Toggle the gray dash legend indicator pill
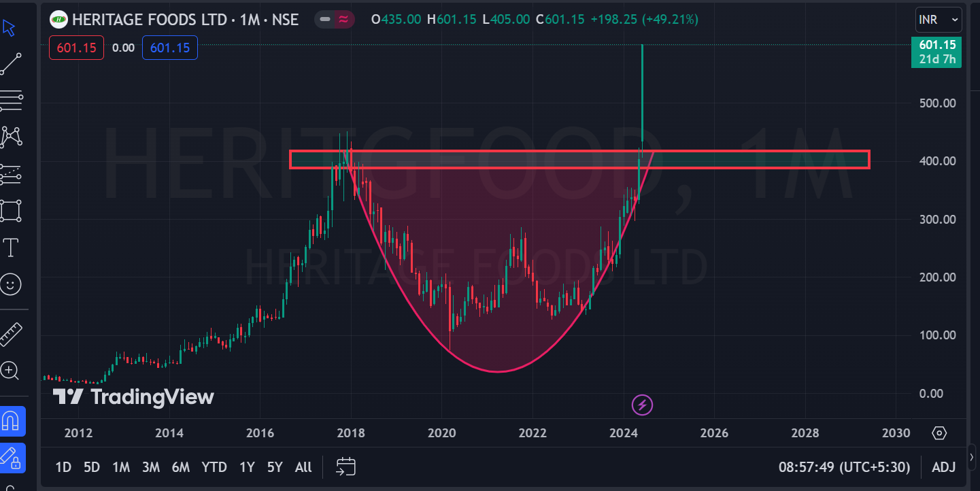980x491 pixels. (x=325, y=20)
